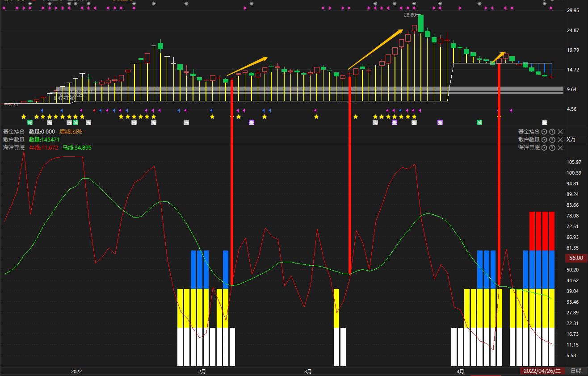Click the 2022/04/26/二 date box
Screen dimensions: 588x376
pyautogui.click(x=542, y=371)
